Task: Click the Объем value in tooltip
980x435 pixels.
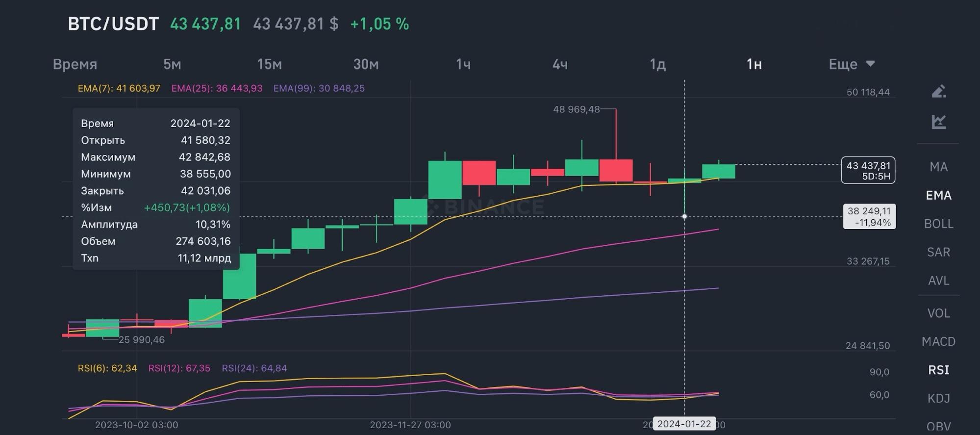Action: click(x=203, y=241)
